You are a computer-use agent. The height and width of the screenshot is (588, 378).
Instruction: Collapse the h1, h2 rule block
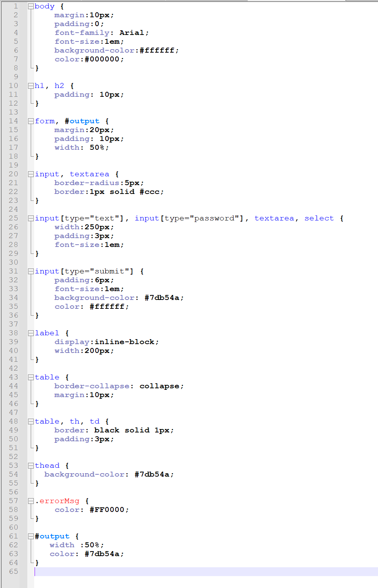(31, 85)
